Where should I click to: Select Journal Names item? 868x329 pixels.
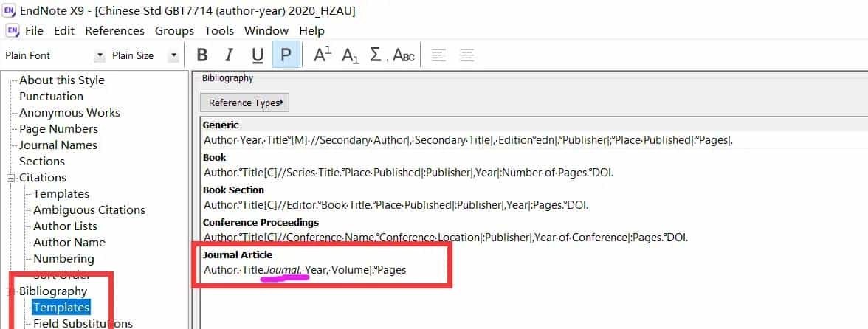(58, 145)
